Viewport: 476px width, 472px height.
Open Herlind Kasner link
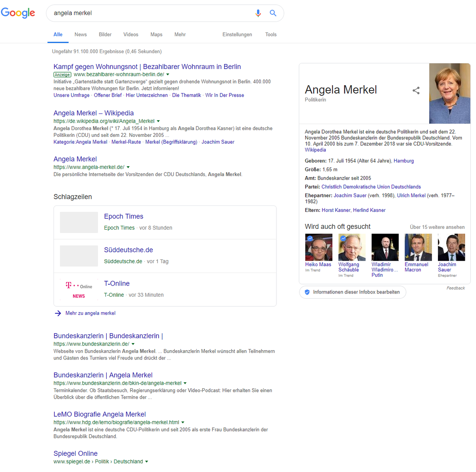[369, 210]
